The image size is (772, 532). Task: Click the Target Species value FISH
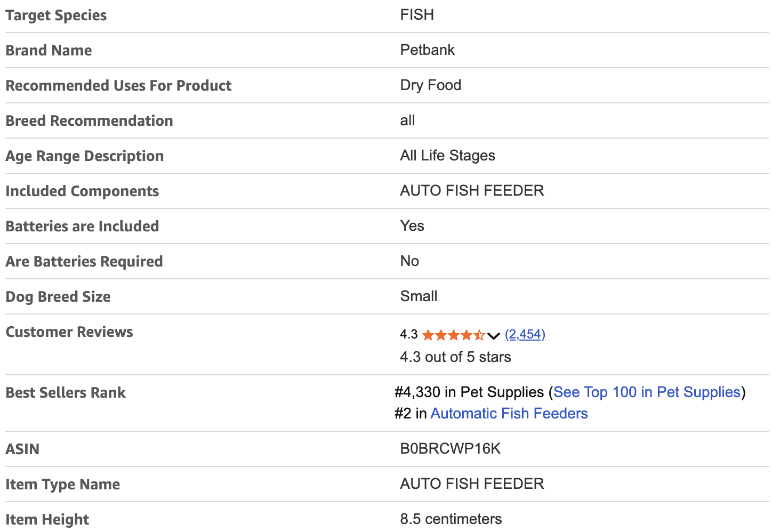click(x=417, y=15)
